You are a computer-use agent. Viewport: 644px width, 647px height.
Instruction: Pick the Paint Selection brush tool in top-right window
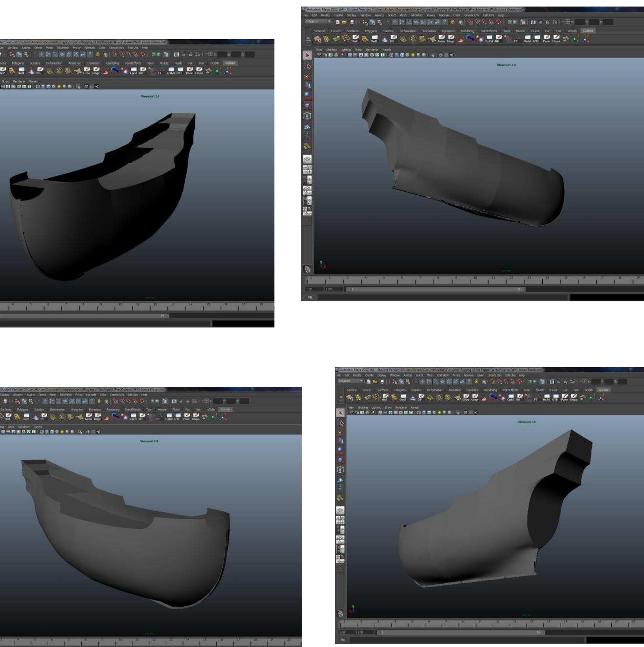(x=307, y=76)
